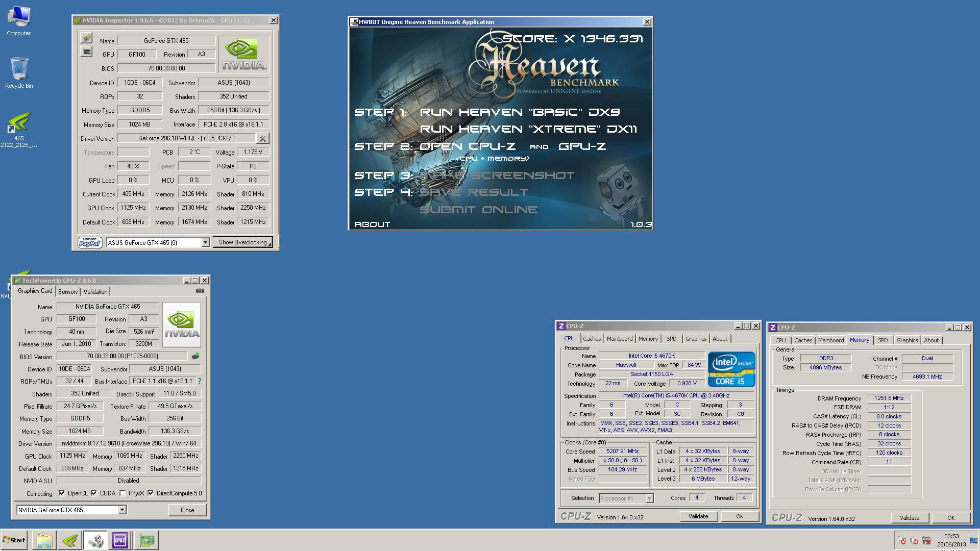Open the Start menu
This screenshot has height=551, width=980.
tap(14, 540)
